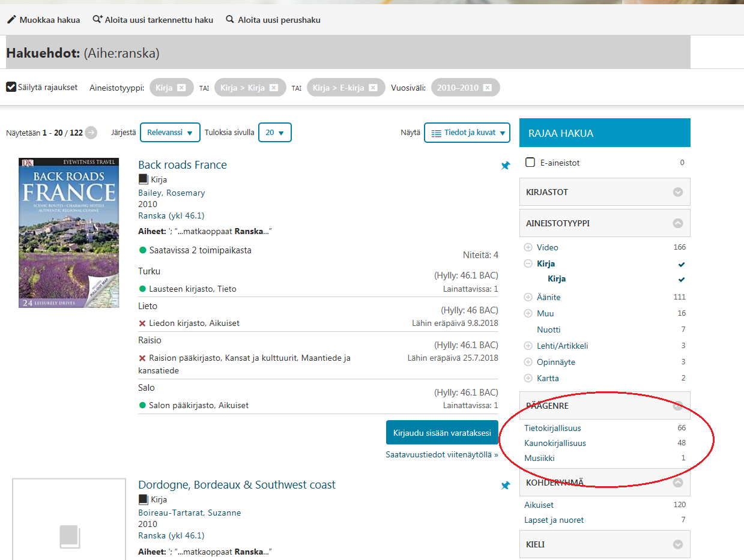This screenshot has width=744, height=560.
Task: Open the Relevanssi sort dropdown
Action: [170, 133]
